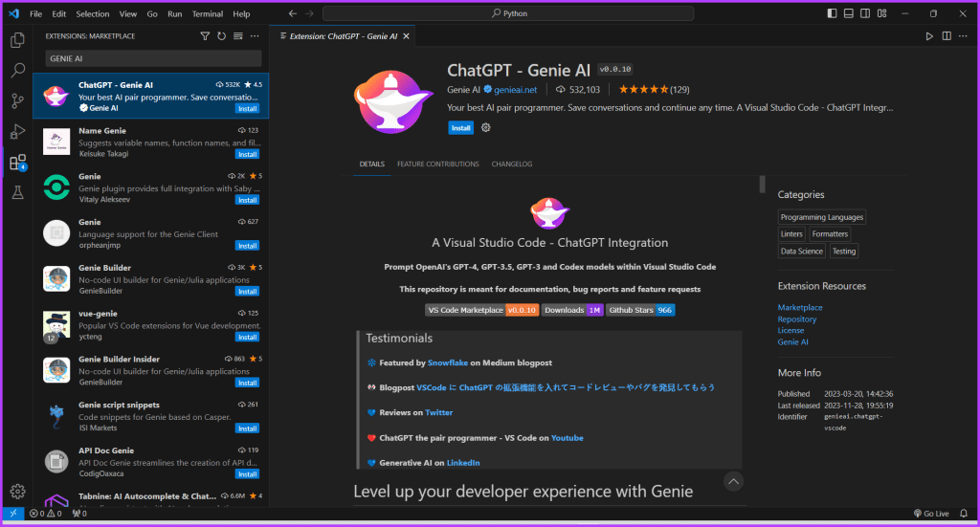
Task: Refresh the extensions marketplace list
Action: [x=221, y=36]
